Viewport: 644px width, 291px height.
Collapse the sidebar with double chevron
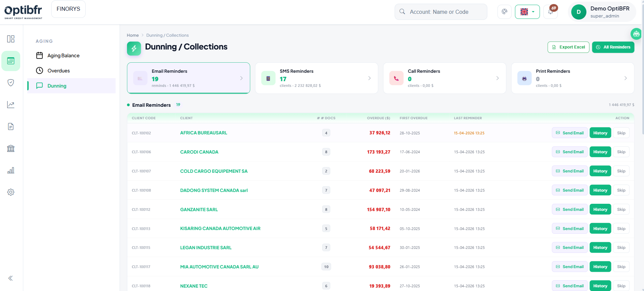point(11,278)
